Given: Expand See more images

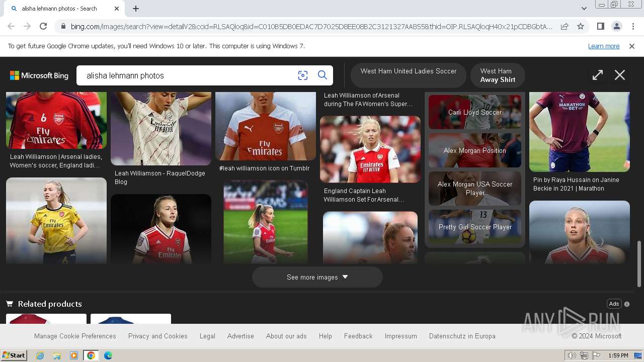Looking at the screenshot, I should [x=317, y=277].
